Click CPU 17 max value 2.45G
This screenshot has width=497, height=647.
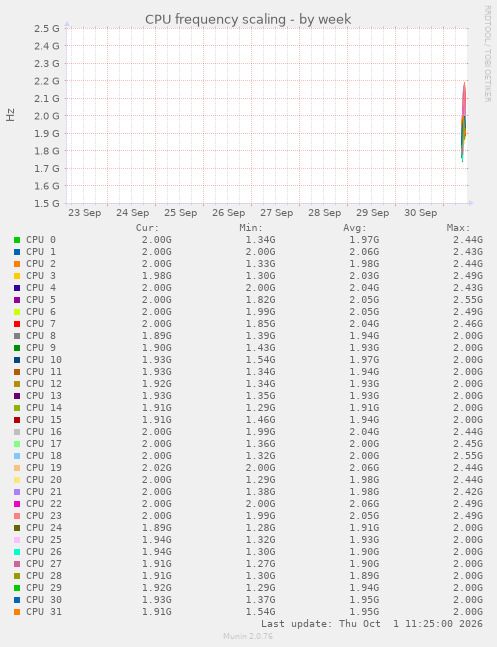pyautogui.click(x=468, y=444)
